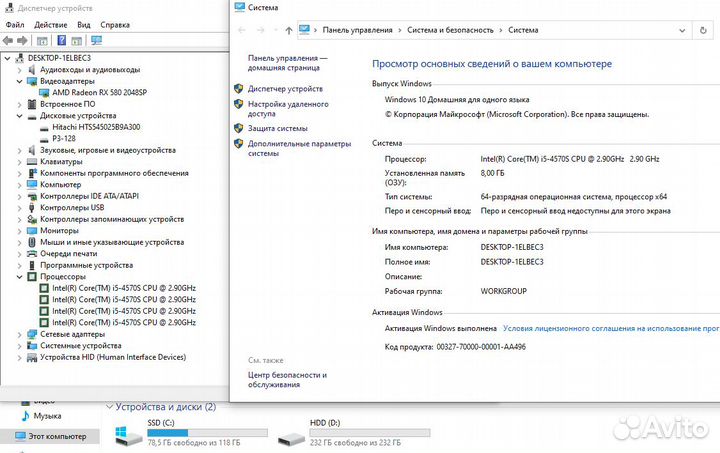Click Система и безопасность breadcrumb
This screenshot has height=453, width=720.
point(450,30)
